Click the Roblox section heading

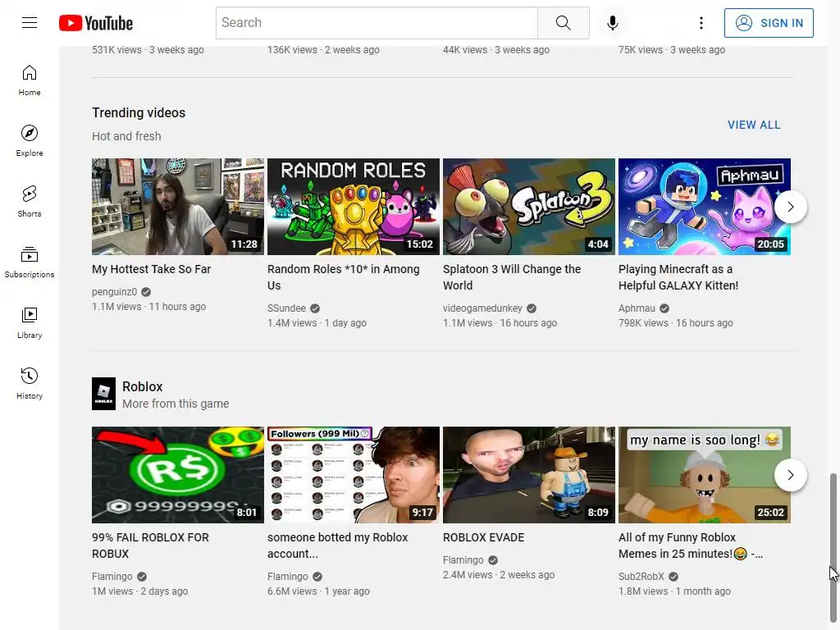coord(143,387)
